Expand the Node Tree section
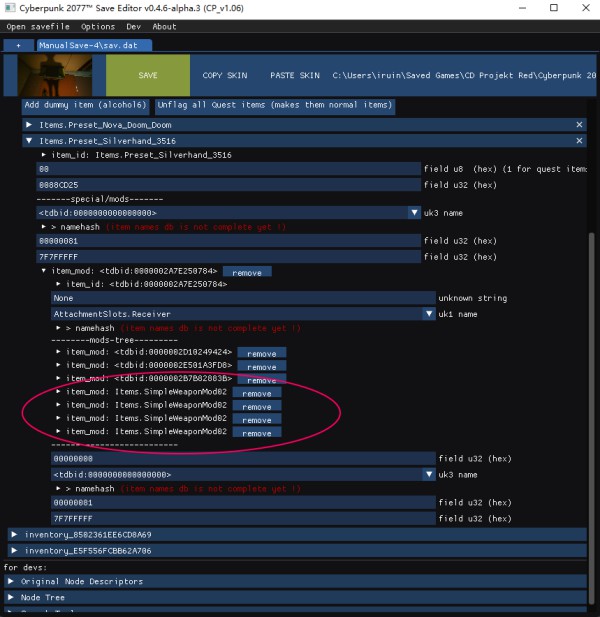The image size is (600, 617). (x=11, y=597)
